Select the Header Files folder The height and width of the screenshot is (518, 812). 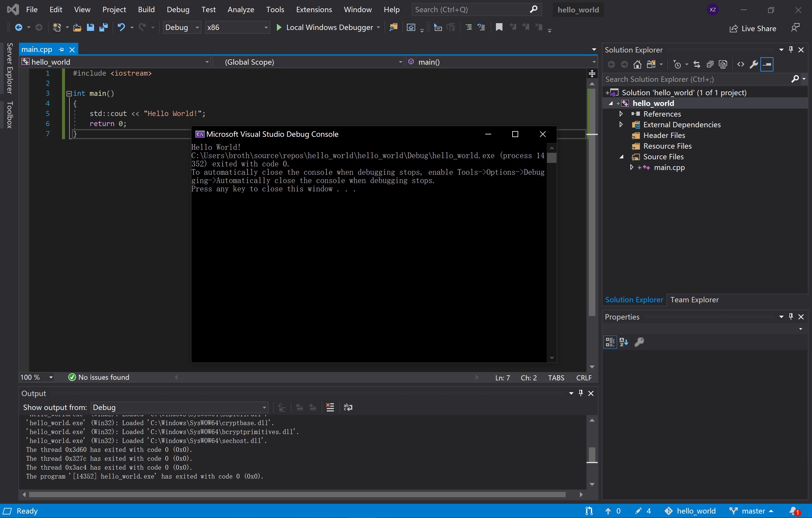point(664,136)
